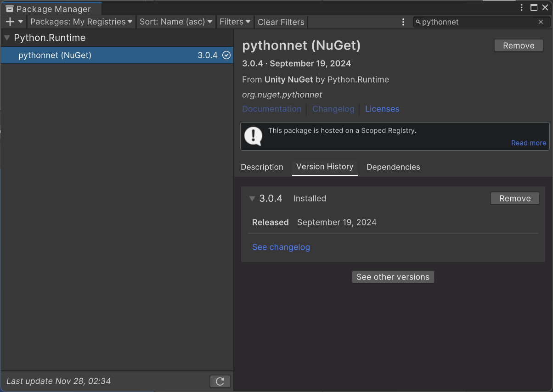
Task: Click the X icon to clear search
Action: pos(541,22)
